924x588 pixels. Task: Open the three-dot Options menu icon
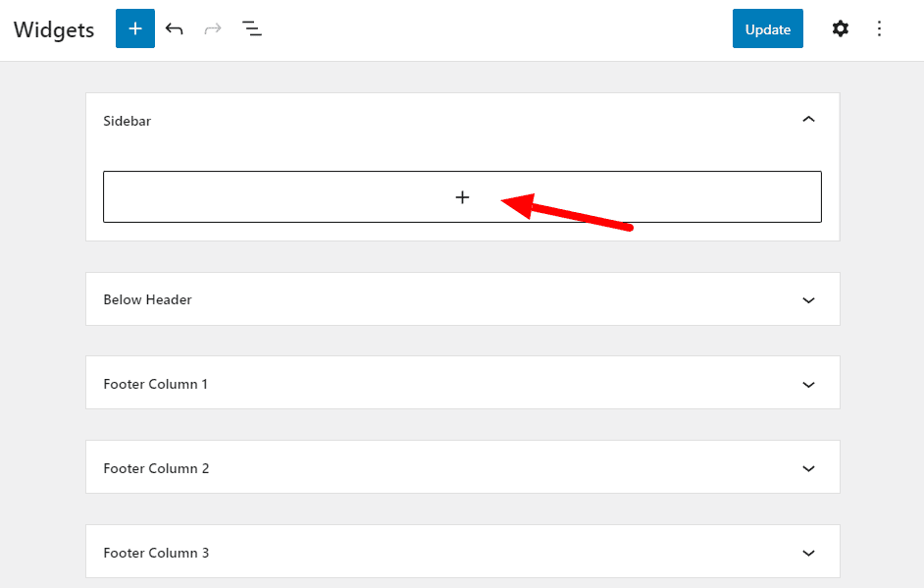(879, 28)
